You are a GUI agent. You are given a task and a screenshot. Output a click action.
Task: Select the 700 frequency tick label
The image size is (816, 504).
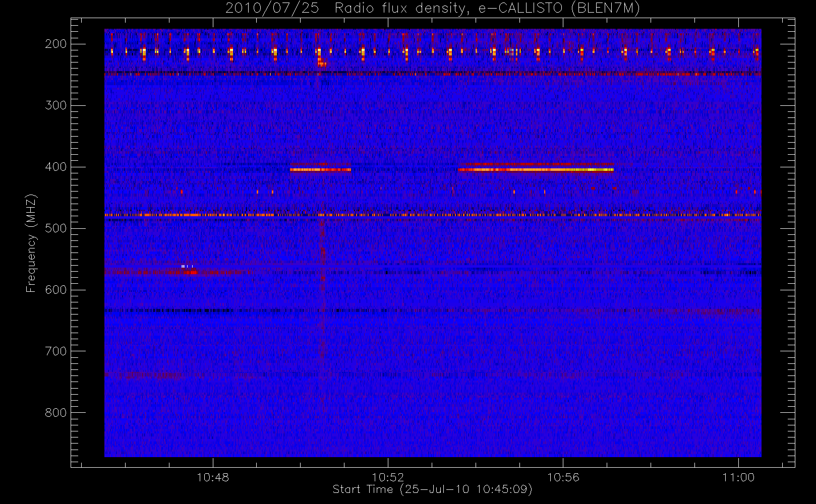pos(56,351)
